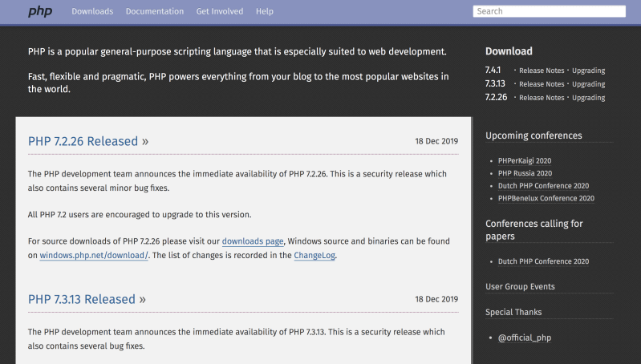Focus the Search input field
Image resolution: width=641 pixels, height=364 pixels.
pyautogui.click(x=549, y=11)
